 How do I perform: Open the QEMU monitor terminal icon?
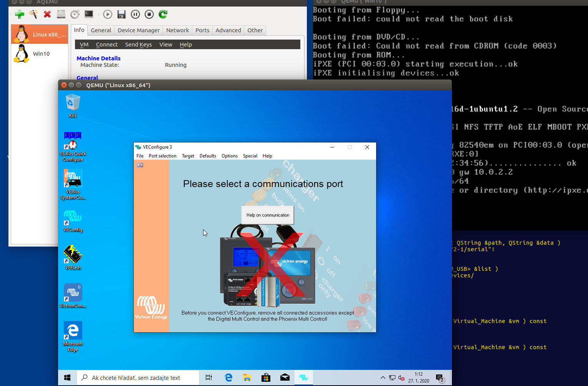coord(89,15)
